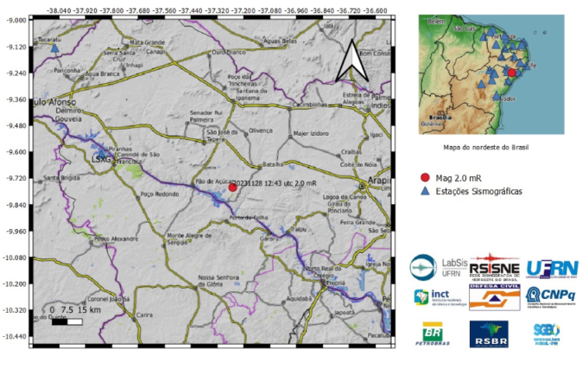Click the north arrow compass symbol

pos(351,61)
